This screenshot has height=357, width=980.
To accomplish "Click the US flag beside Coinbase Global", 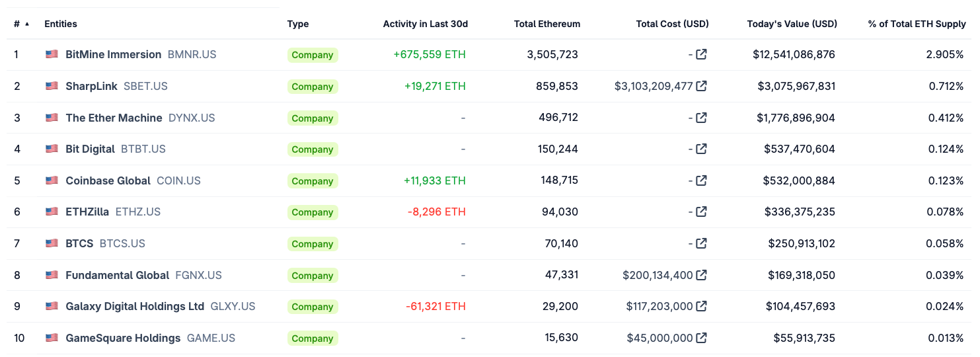I will [x=52, y=180].
